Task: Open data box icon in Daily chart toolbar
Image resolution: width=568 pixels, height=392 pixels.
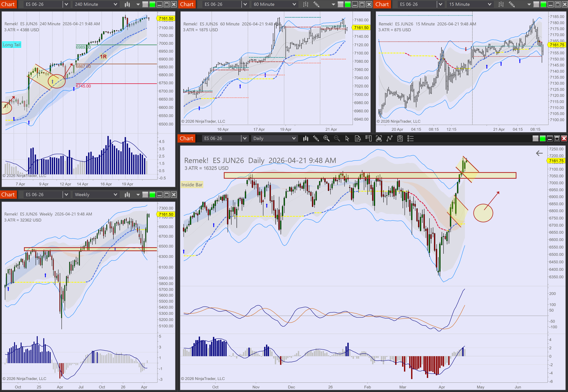Action: point(358,138)
